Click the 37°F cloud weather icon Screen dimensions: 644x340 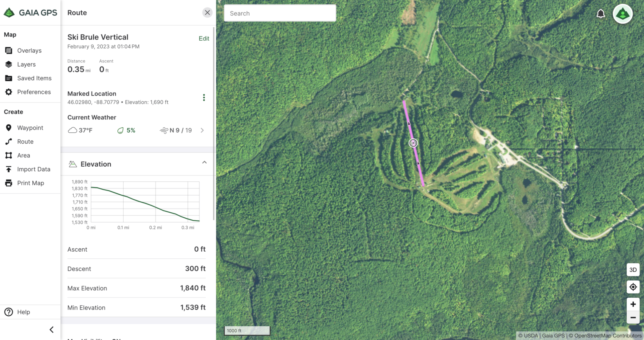click(73, 130)
